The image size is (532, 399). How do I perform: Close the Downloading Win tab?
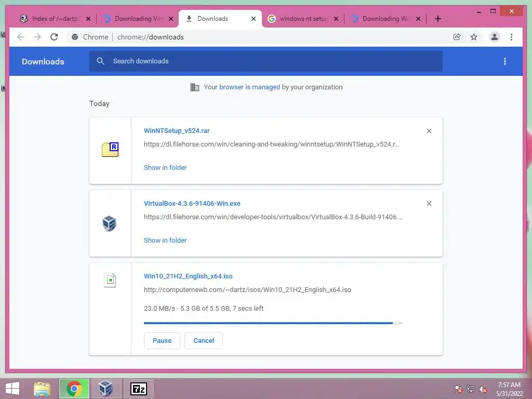tap(418, 19)
